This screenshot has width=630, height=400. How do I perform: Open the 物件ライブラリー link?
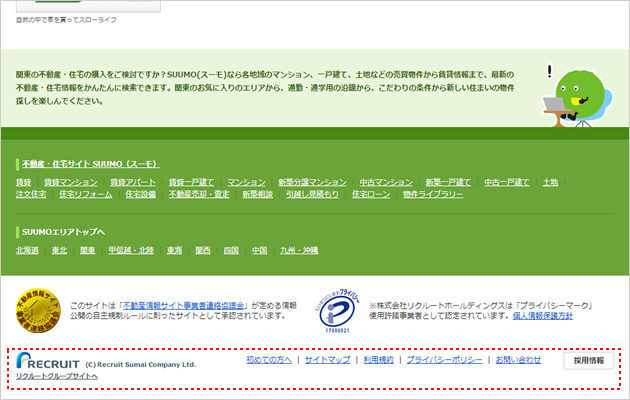(x=433, y=194)
